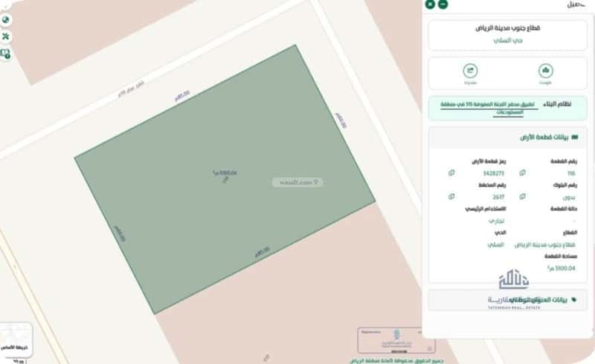Click the area label inside the green parcel
The image size is (595, 364).
point(225,173)
